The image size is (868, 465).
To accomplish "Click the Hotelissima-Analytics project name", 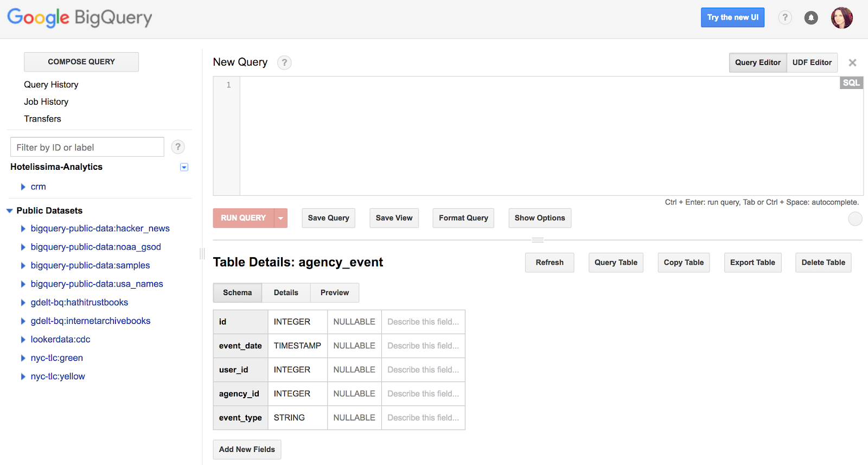I will (56, 167).
